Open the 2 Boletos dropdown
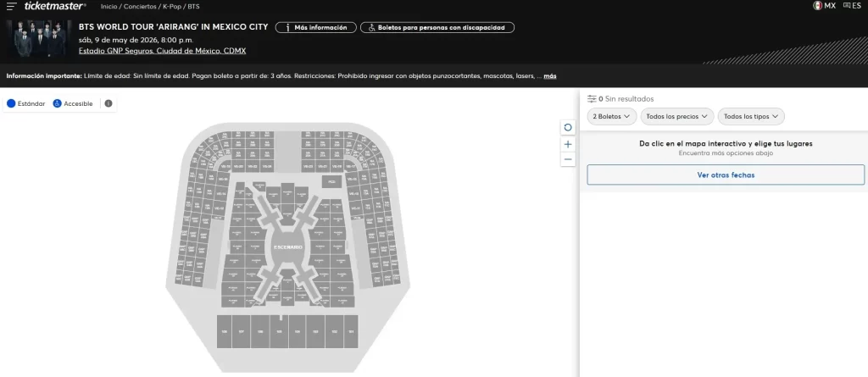 click(x=611, y=116)
